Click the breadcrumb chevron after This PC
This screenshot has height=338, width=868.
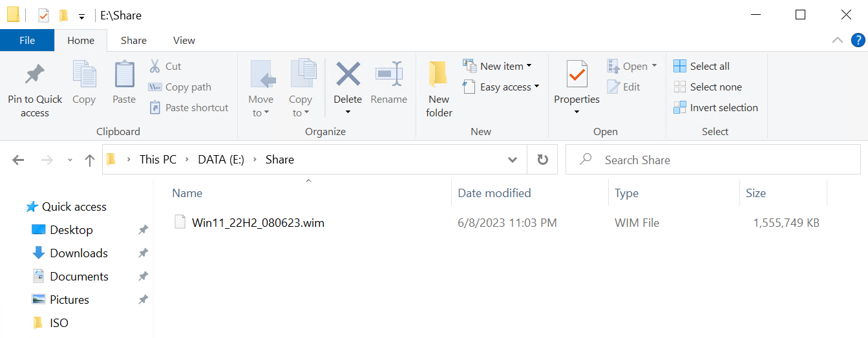click(x=187, y=160)
